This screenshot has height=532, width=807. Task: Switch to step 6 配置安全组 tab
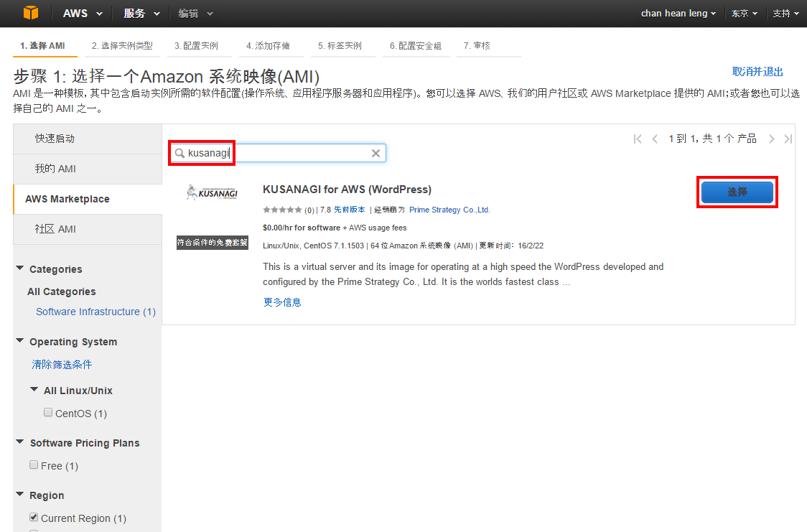tap(415, 46)
